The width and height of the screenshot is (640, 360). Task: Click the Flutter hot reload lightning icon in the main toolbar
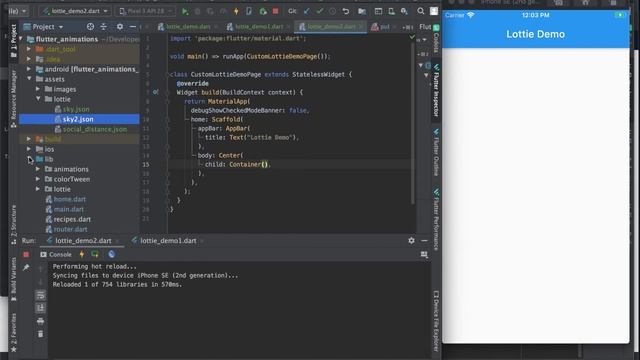pyautogui.click(x=236, y=11)
